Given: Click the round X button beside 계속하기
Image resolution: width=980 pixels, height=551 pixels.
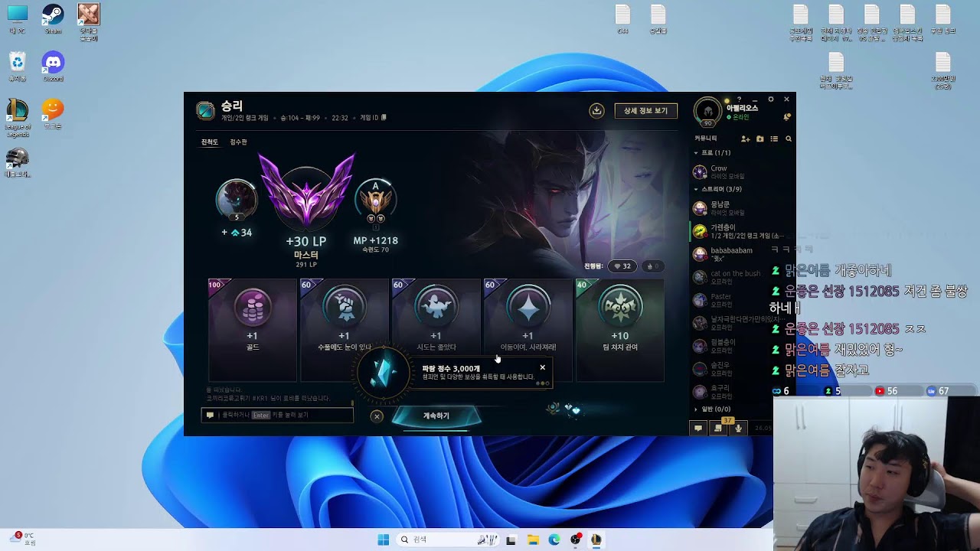Looking at the screenshot, I should (x=377, y=416).
